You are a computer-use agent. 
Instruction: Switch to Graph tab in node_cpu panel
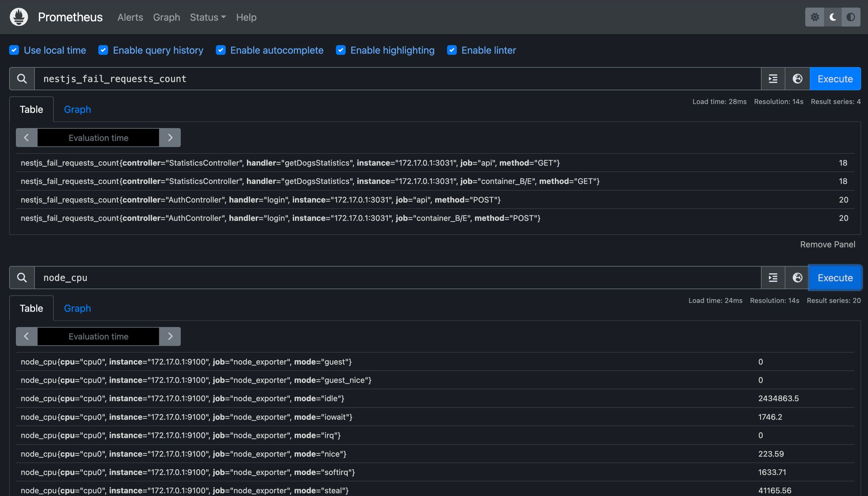[77, 308]
